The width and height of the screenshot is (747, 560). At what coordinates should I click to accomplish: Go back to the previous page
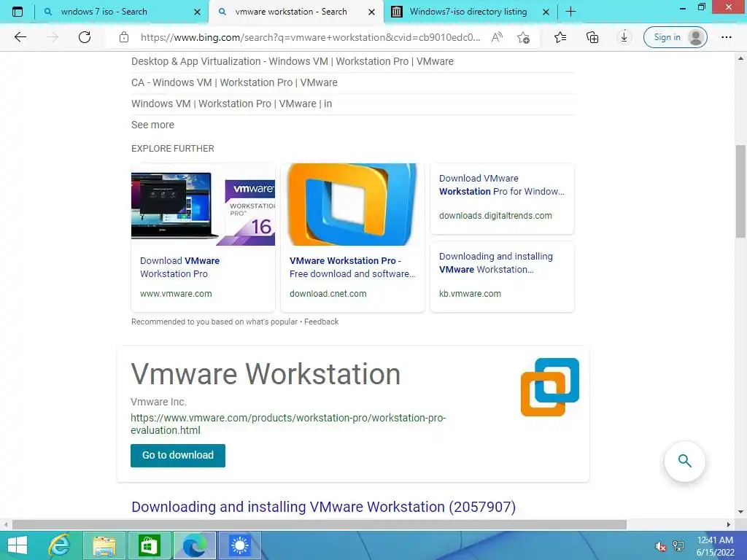click(20, 37)
